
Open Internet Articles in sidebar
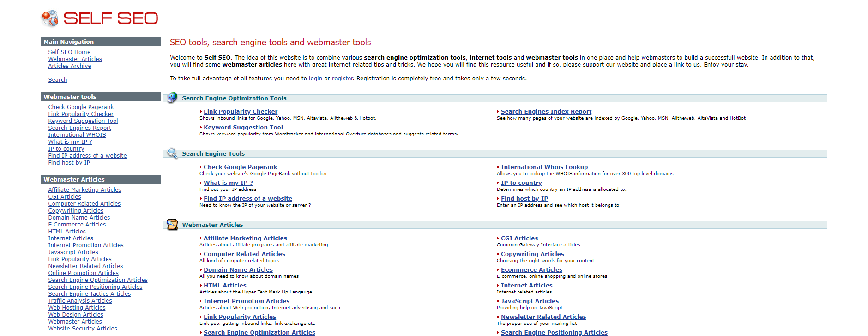click(71, 238)
